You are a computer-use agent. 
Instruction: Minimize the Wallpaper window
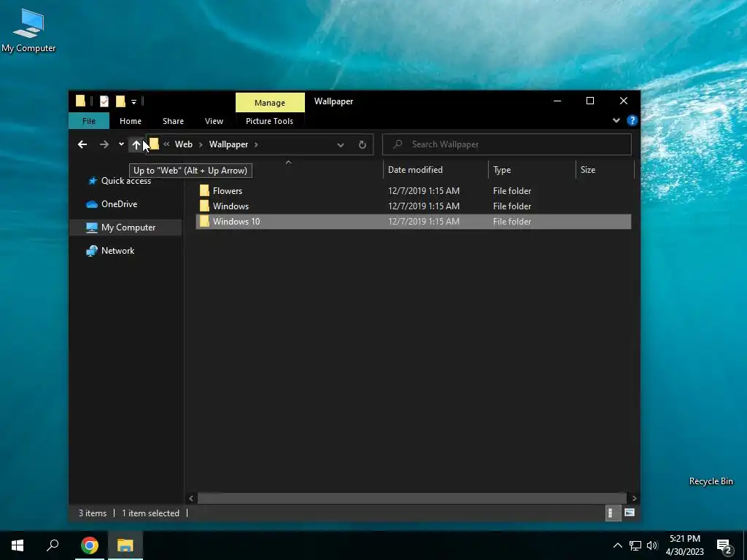(x=557, y=101)
